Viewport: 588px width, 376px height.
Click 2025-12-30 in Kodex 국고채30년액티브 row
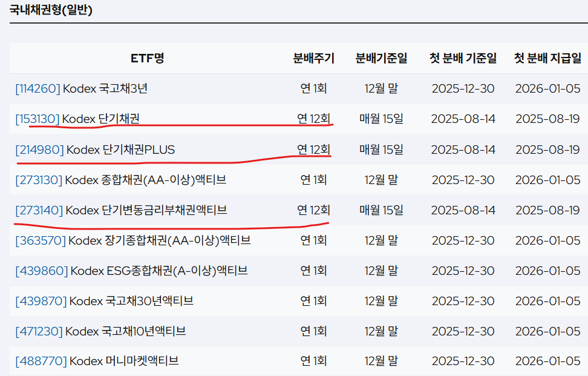463,301
